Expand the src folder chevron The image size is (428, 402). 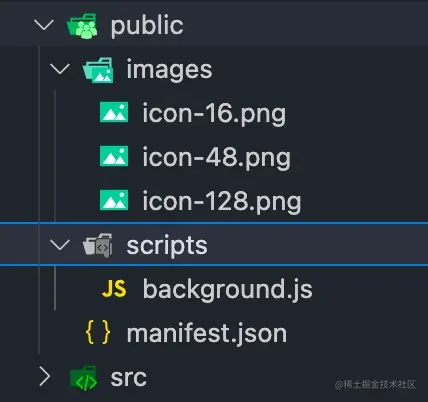pos(44,376)
